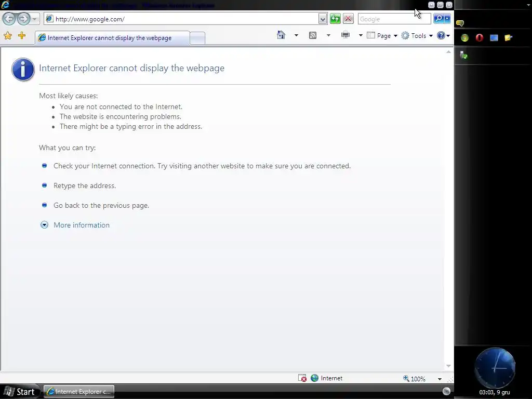
Task: Open the zoom level dropdown arrow
Action: coord(440,379)
